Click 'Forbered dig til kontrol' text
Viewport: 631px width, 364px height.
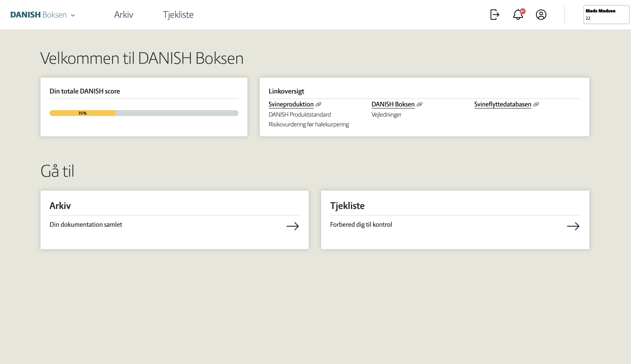point(361,224)
